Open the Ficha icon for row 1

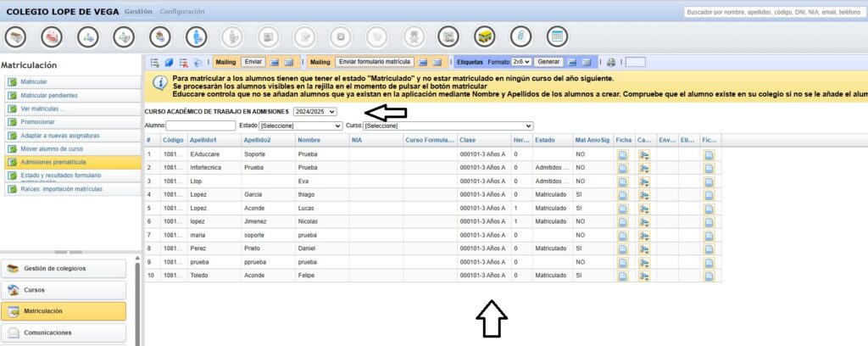coord(623,154)
